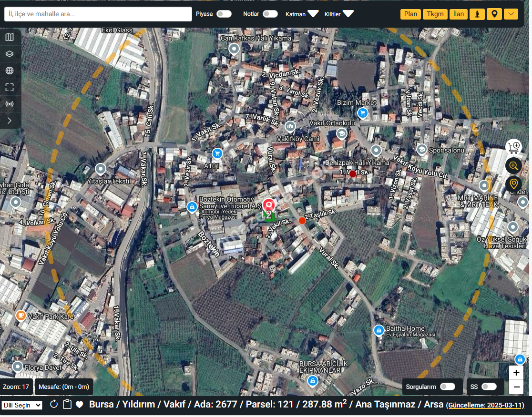Expand the Katman dropdown
The height and width of the screenshot is (417, 532).
click(313, 14)
